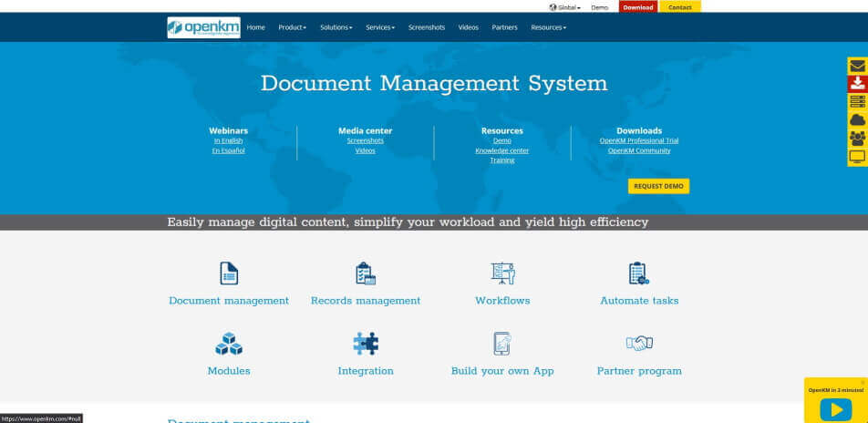The image size is (868, 423).
Task: Click the Document Management System title
Action: 434,84
